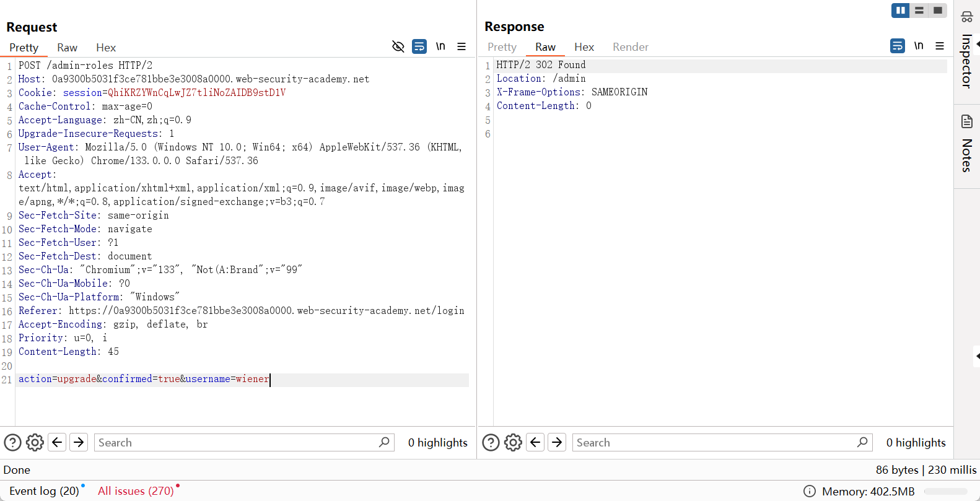Open Request search settings gear

pyautogui.click(x=35, y=442)
